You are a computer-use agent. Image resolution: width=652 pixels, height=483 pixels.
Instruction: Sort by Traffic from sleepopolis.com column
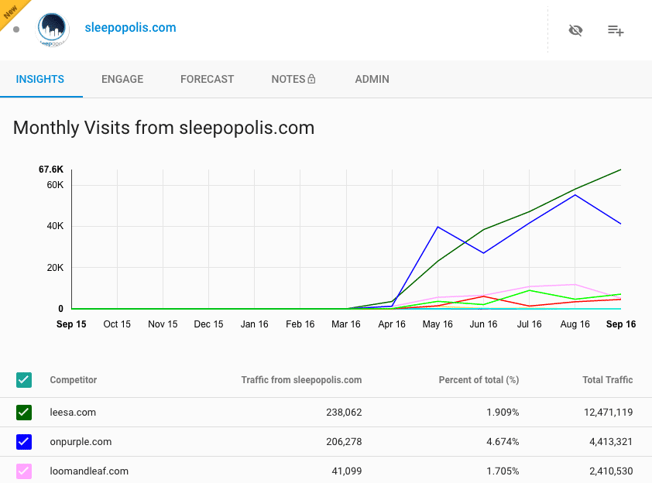tap(301, 380)
